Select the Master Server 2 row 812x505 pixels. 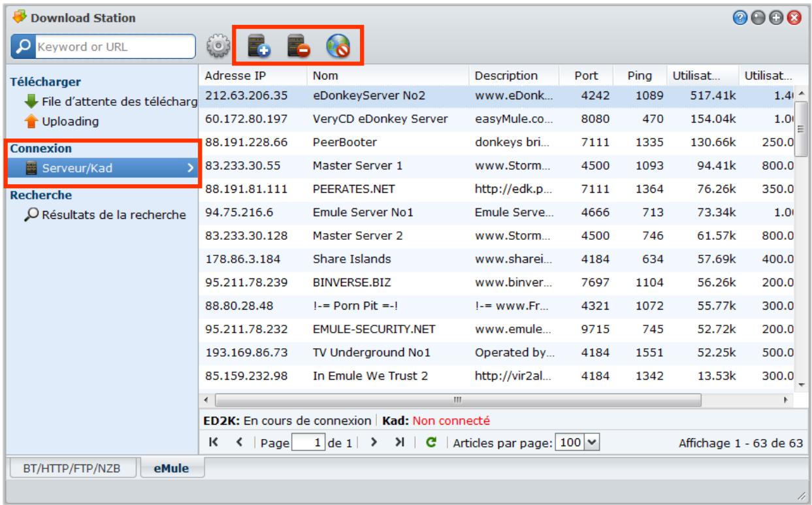pyautogui.click(x=496, y=235)
